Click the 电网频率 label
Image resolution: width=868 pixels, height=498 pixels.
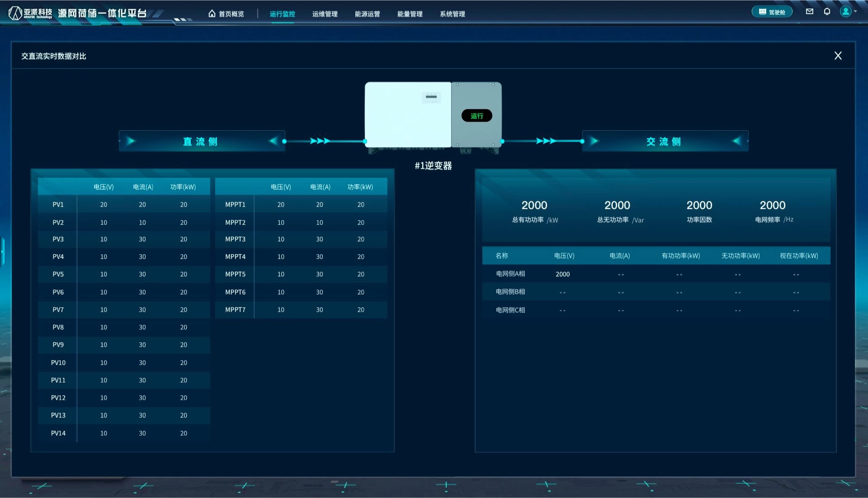tap(768, 220)
